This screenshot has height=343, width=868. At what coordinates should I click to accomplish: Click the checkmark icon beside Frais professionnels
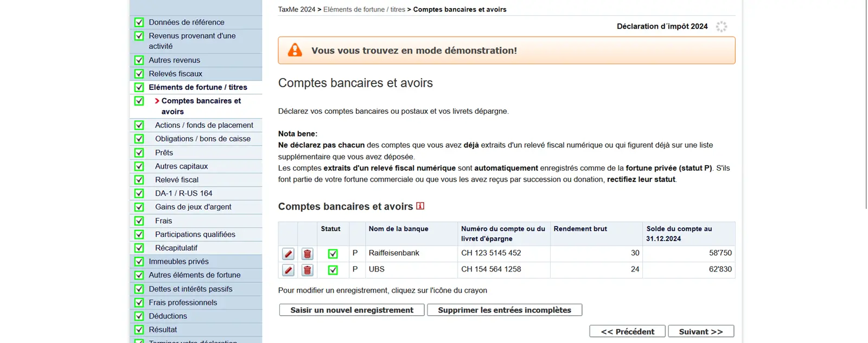point(139,302)
